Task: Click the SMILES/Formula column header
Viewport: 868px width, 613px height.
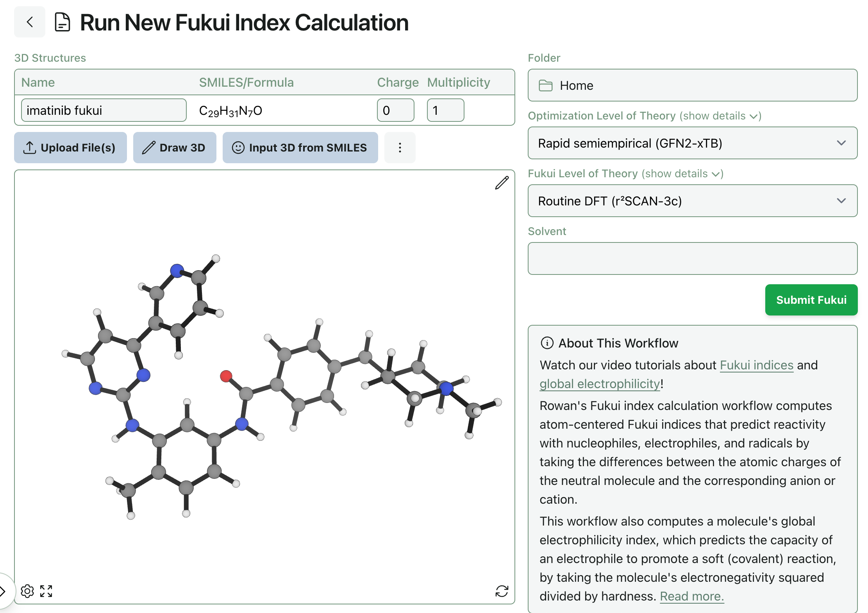Action: [x=246, y=82]
